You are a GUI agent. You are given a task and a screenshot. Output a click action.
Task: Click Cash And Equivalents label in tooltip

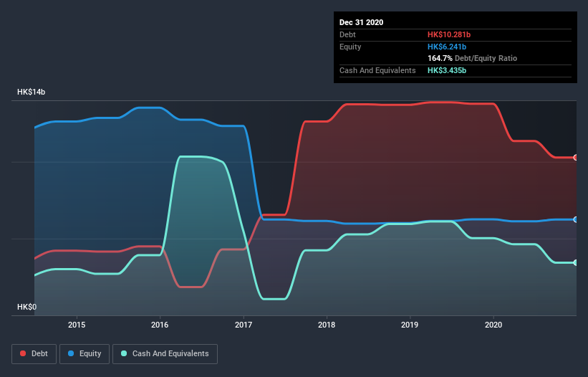[377, 70]
